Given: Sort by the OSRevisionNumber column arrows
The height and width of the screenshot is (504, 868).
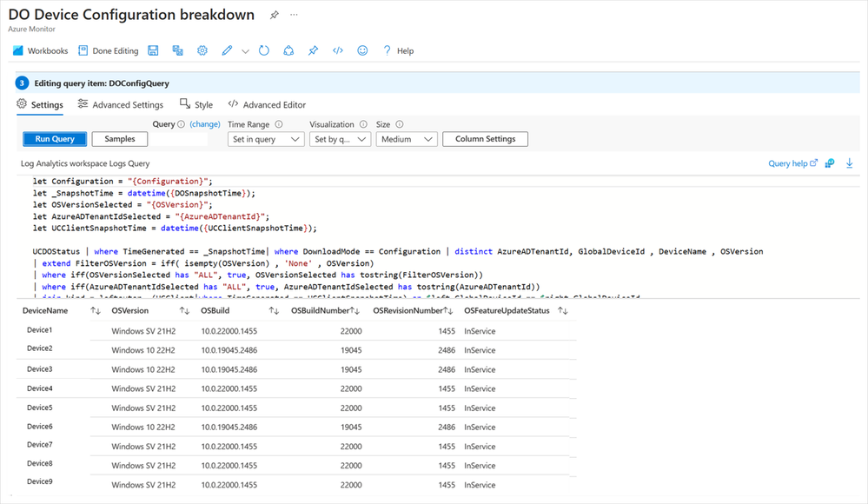Looking at the screenshot, I should click(x=448, y=311).
